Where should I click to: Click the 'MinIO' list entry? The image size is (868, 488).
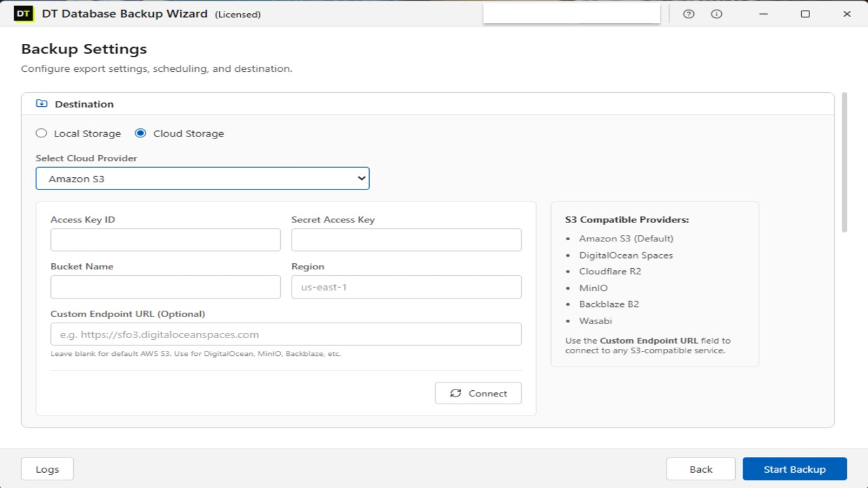point(593,288)
